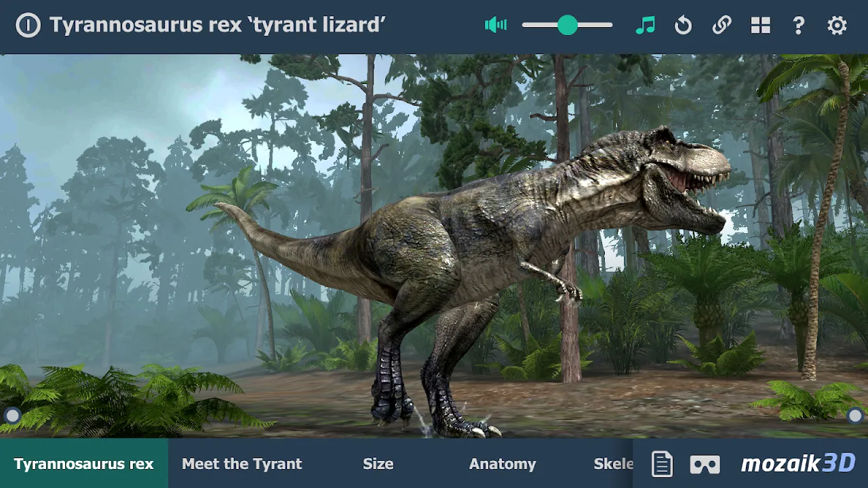Open the Size tab
The image size is (868, 488).
(x=378, y=464)
